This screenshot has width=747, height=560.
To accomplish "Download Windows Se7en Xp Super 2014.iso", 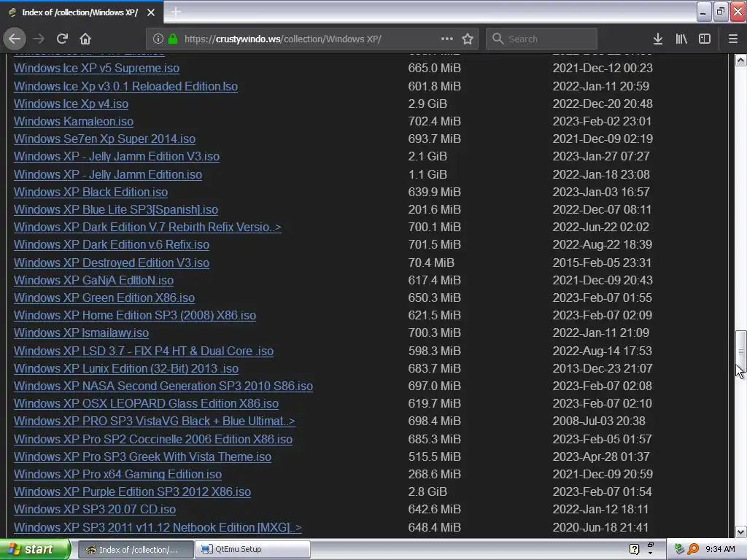I will tap(105, 139).
